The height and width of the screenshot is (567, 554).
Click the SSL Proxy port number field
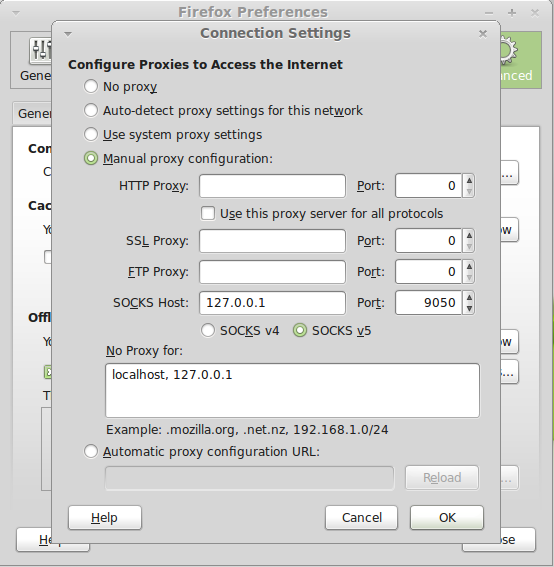[428, 241]
